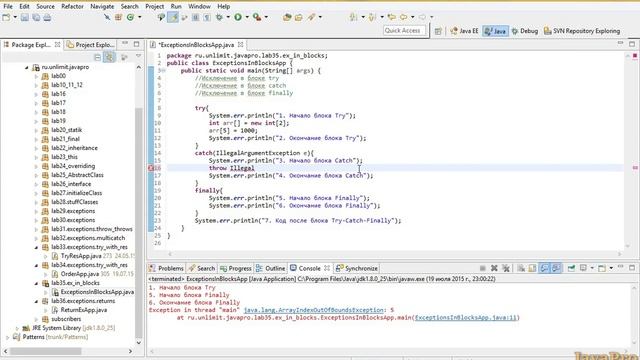The image size is (640, 360).
Task: Click Remove Launch in Console toolbar
Action: 494,268
